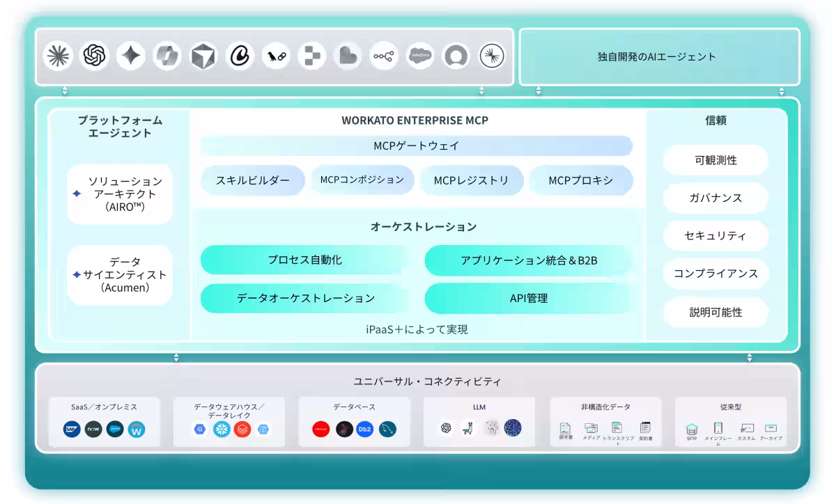Image resolution: width=836 pixels, height=504 pixels.
Task: Select the Snowflake data warehouse icon
Action: 222,430
